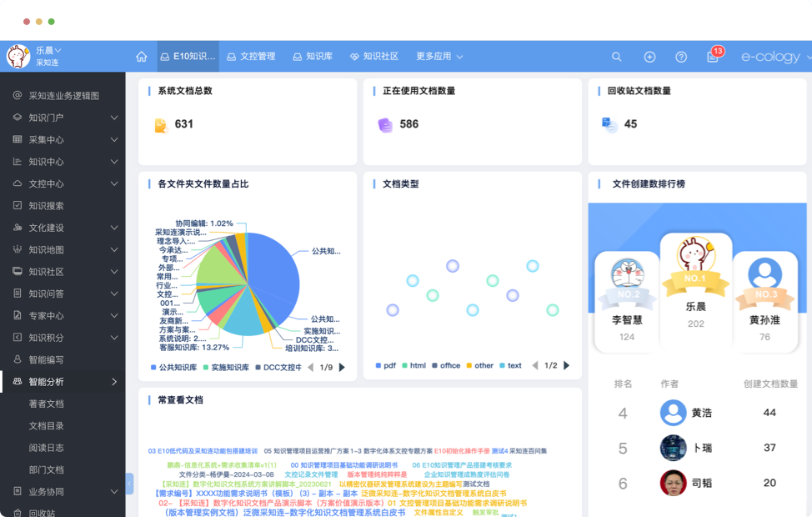Switch to the 文控管理 tab

point(251,57)
